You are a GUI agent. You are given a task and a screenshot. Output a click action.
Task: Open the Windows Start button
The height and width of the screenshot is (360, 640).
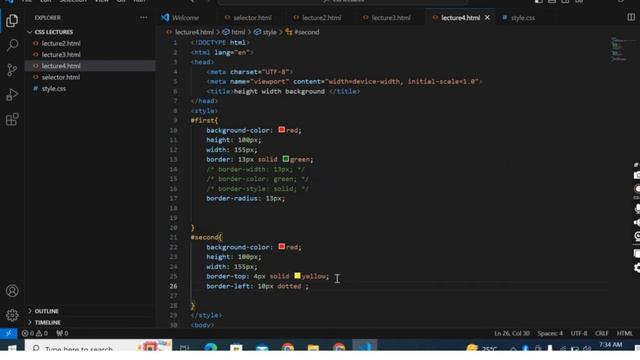(x=11, y=348)
